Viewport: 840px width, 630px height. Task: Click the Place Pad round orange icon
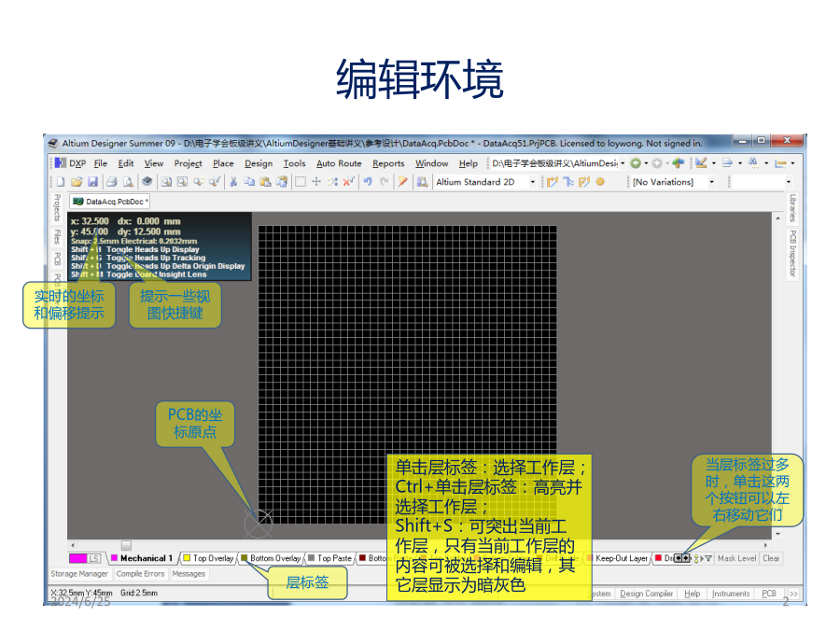click(600, 182)
